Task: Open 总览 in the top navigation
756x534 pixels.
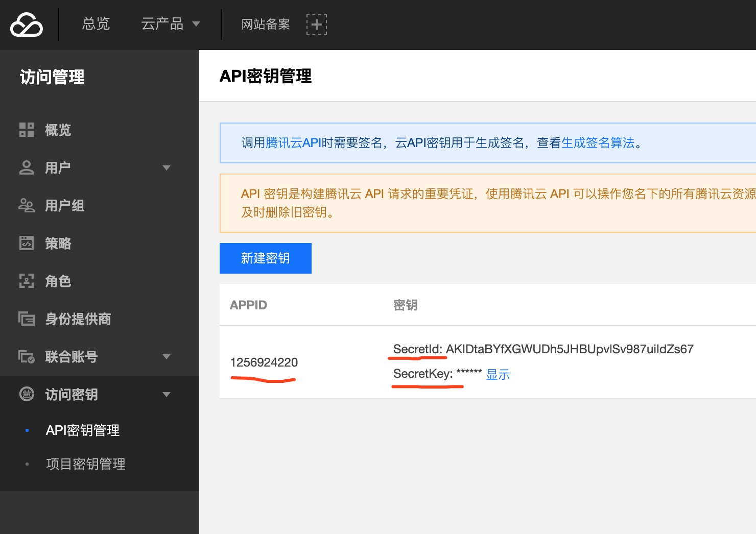Action: point(96,24)
